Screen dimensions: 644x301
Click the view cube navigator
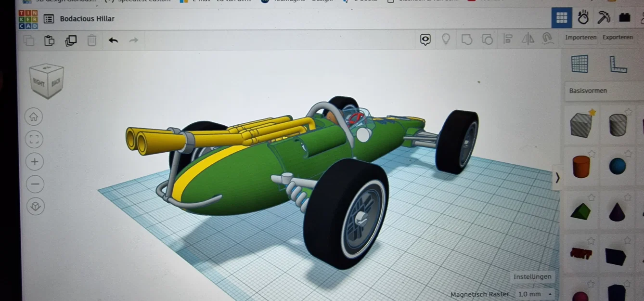[x=47, y=80]
